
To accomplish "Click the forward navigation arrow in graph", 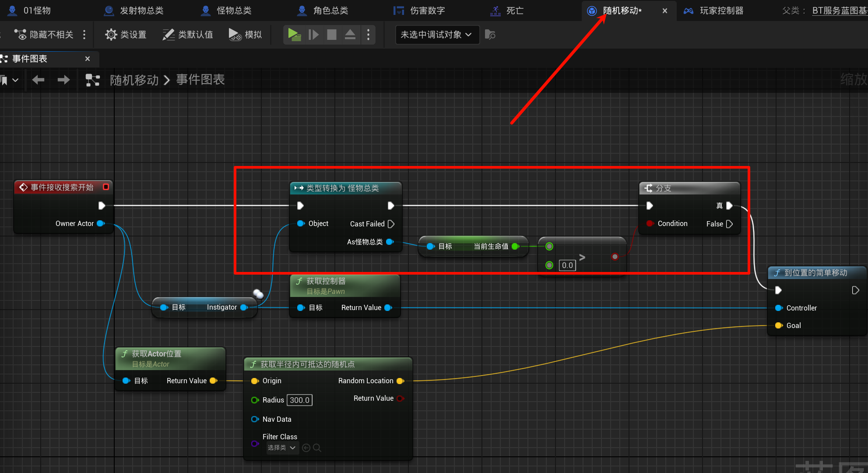I will coord(63,80).
